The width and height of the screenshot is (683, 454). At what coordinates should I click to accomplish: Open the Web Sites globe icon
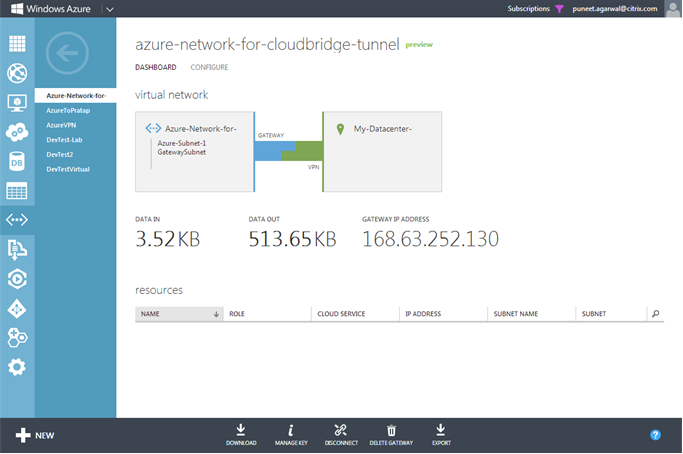point(17,73)
